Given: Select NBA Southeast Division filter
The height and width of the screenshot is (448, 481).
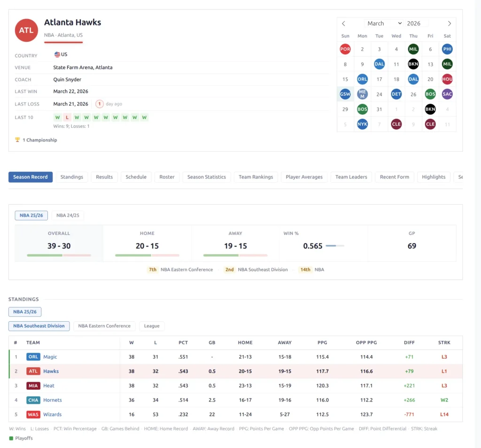Looking at the screenshot, I should click(x=39, y=326).
